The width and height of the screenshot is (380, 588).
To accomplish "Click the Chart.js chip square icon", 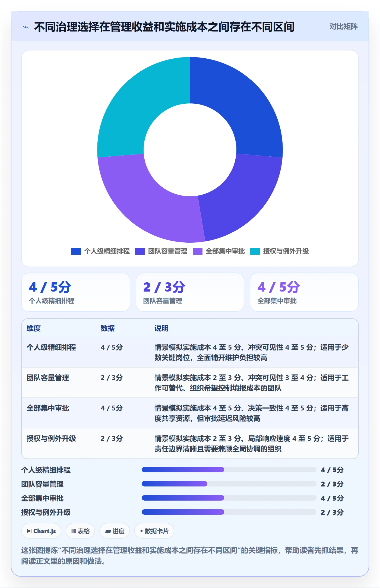I will pyautogui.click(x=29, y=531).
